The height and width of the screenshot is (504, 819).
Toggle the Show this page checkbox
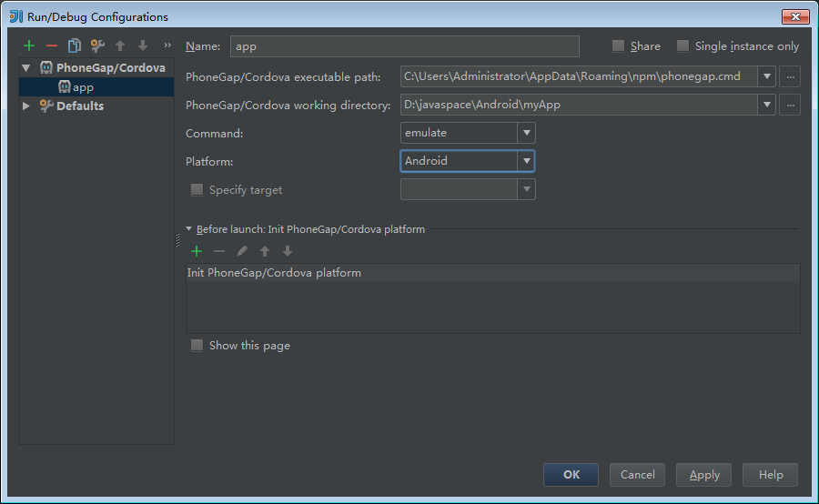(197, 345)
